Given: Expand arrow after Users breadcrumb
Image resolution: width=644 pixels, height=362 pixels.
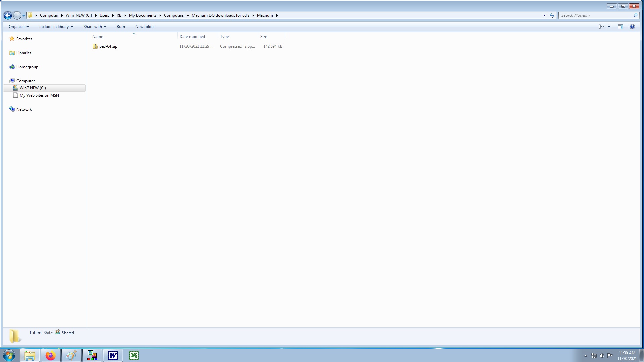Looking at the screenshot, I should 113,15.
